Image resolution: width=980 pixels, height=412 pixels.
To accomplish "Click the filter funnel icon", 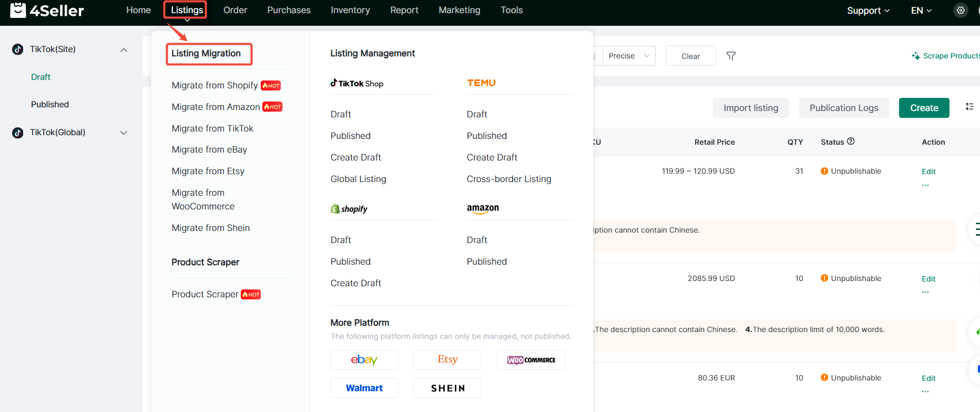I will [731, 56].
